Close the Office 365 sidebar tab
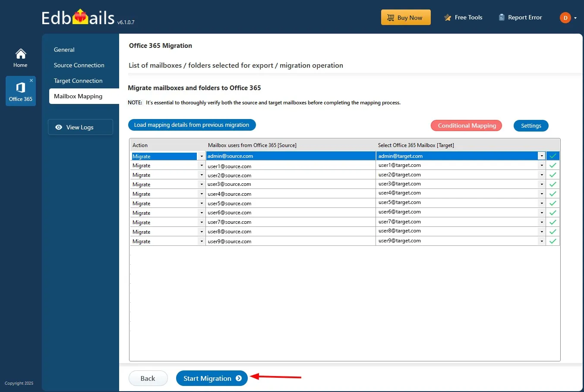This screenshot has height=392, width=584. pos(31,81)
